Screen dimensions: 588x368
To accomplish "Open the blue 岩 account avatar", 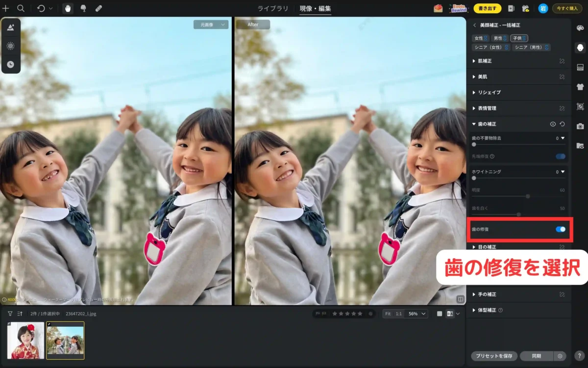I will (x=543, y=8).
